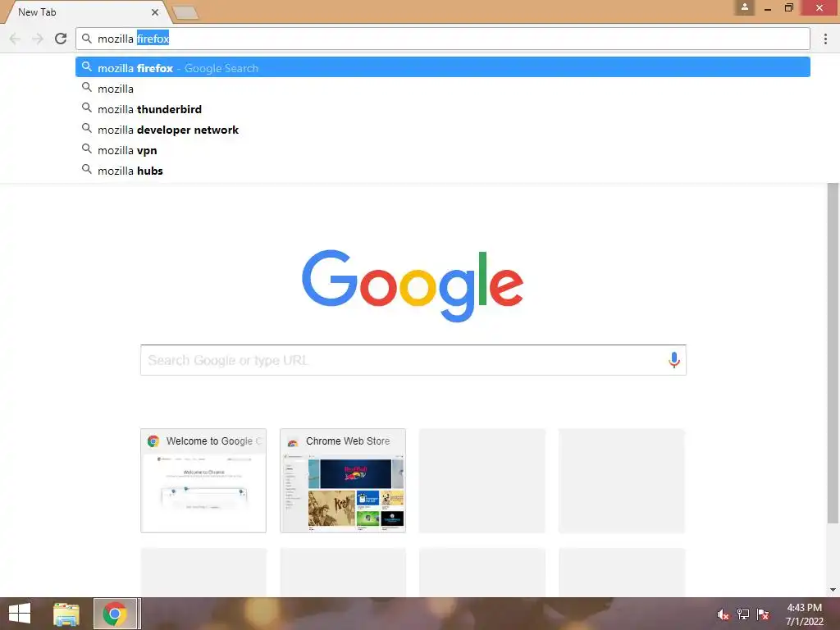Click the scrollbar down arrow
Screen dimensions: 840x630
833,590
